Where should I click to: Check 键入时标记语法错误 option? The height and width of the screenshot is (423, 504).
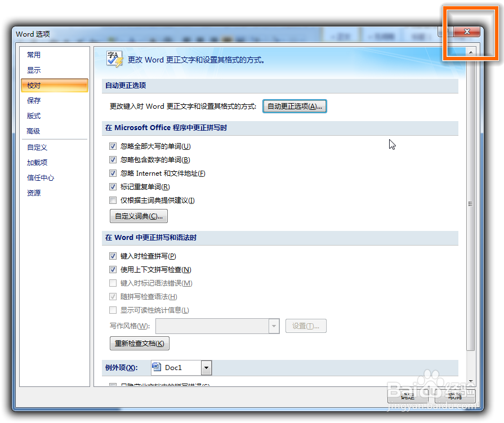[x=113, y=283]
